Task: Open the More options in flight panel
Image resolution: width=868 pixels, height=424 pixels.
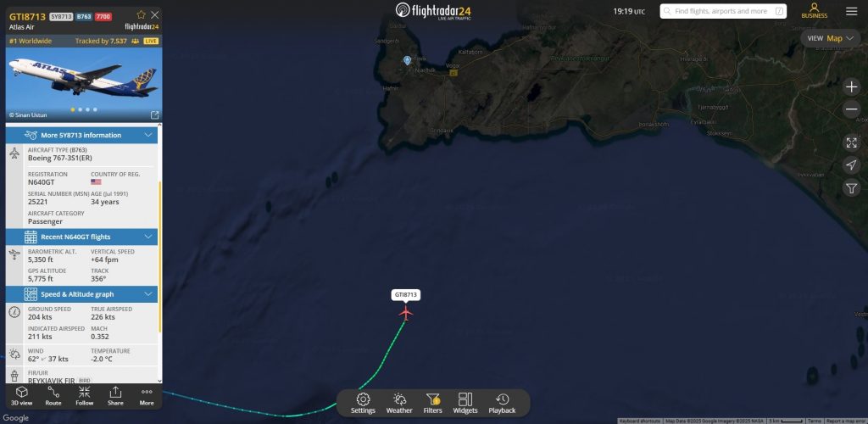Action: tap(147, 396)
